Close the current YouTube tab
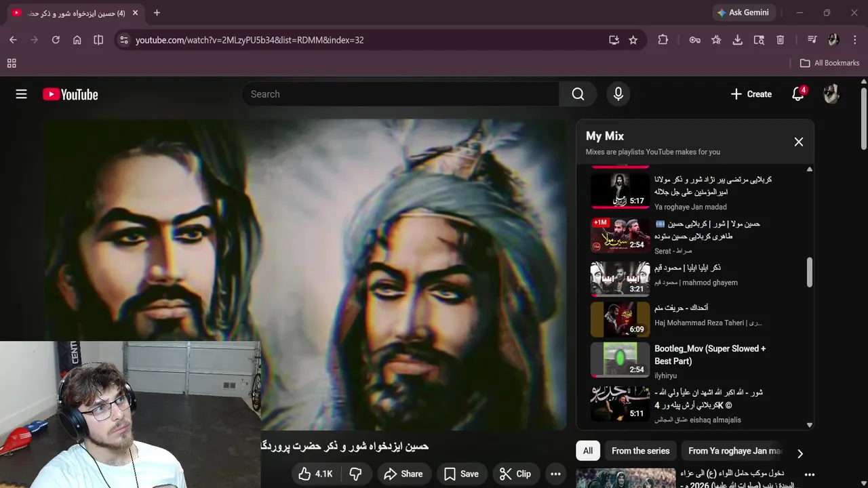The height and width of the screenshot is (488, 868). click(135, 12)
